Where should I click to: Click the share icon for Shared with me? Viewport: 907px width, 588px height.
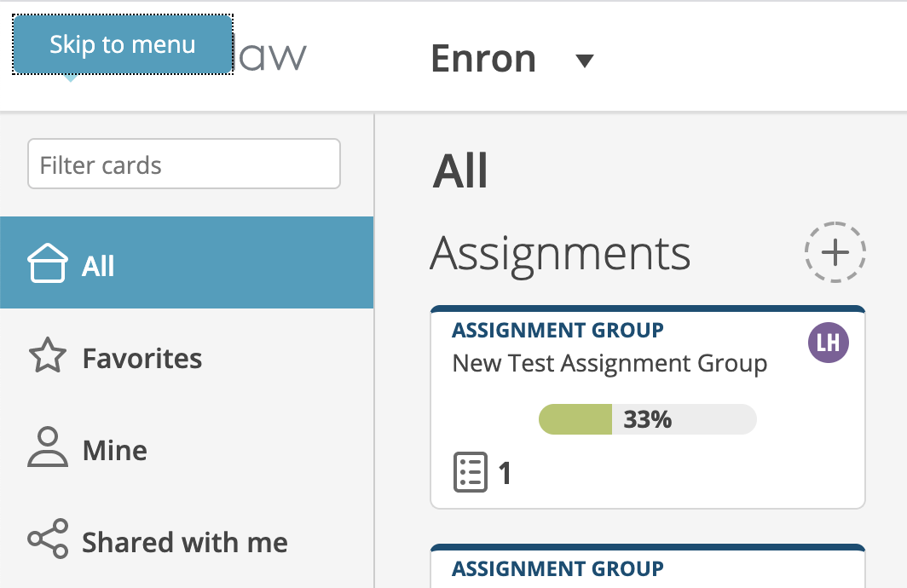pyautogui.click(x=48, y=539)
